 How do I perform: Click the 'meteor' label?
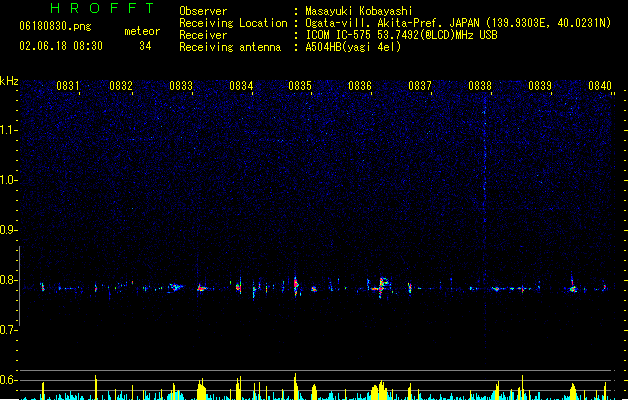pos(142,31)
